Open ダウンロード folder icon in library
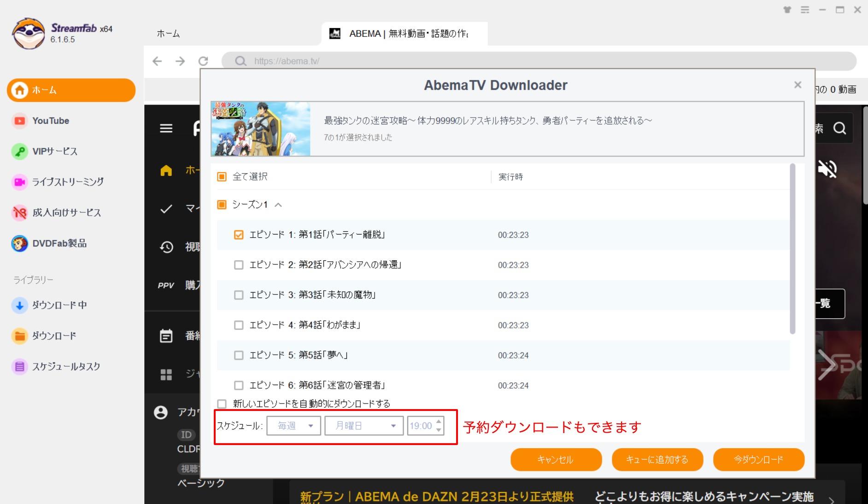 coord(19,336)
